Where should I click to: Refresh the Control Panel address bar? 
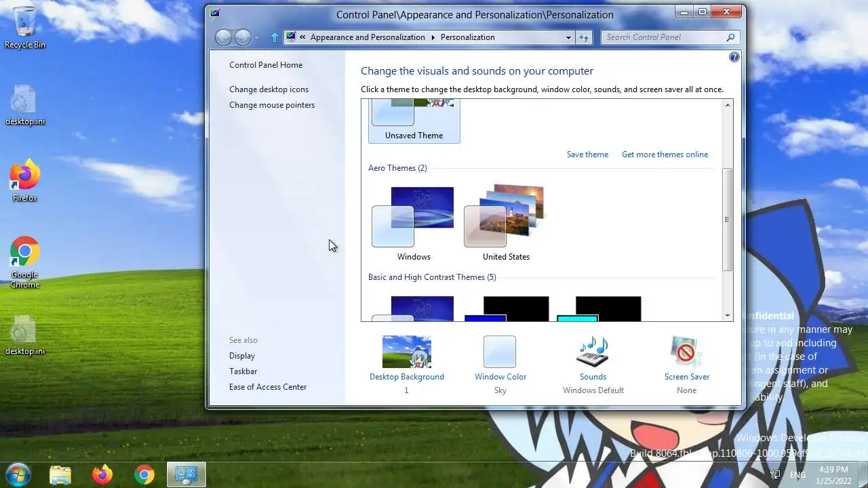584,37
